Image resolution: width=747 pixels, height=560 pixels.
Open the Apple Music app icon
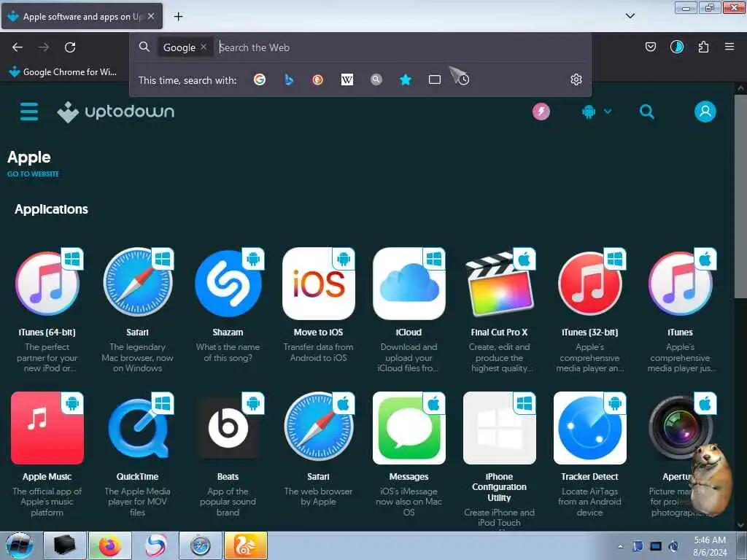click(47, 428)
